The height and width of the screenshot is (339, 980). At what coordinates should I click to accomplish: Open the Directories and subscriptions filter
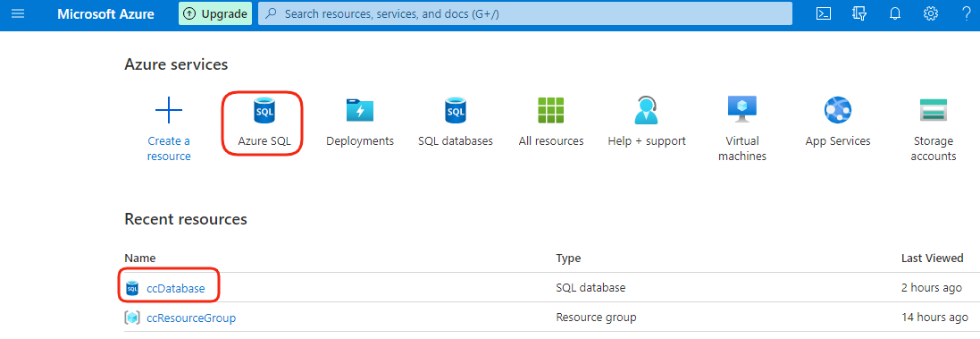(x=859, y=13)
